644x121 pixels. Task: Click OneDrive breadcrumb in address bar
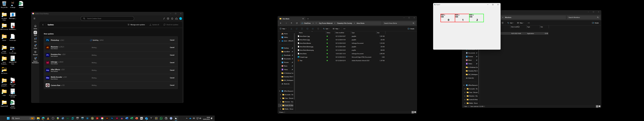point(307,23)
